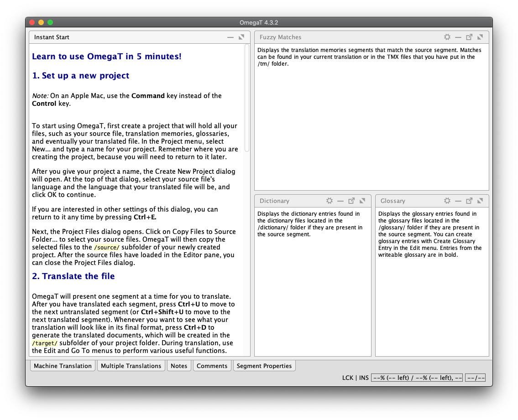Minimize OmegaT window with yellow button

coord(41,22)
